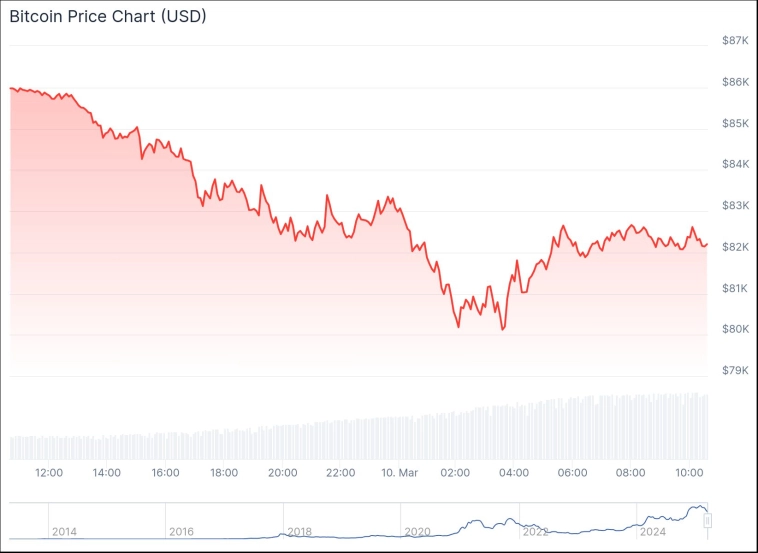Select 2022 on the navigator timeline
Viewport: 758px width, 553px height.
coord(535,531)
